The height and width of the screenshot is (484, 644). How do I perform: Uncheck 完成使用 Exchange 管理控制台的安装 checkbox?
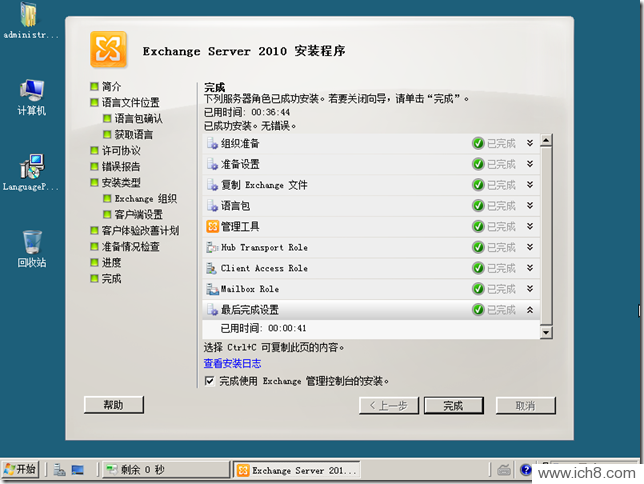click(x=209, y=381)
